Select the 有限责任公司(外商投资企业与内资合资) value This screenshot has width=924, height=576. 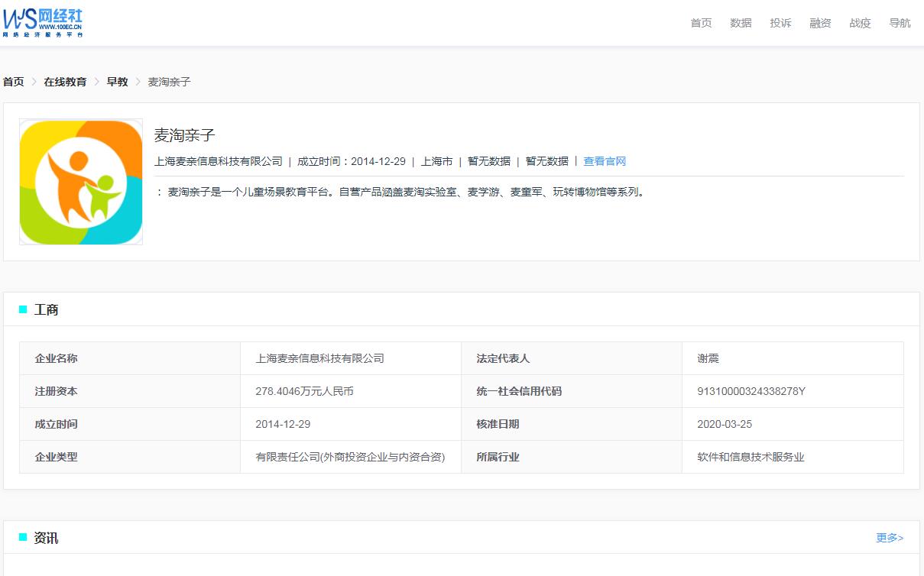coord(350,457)
